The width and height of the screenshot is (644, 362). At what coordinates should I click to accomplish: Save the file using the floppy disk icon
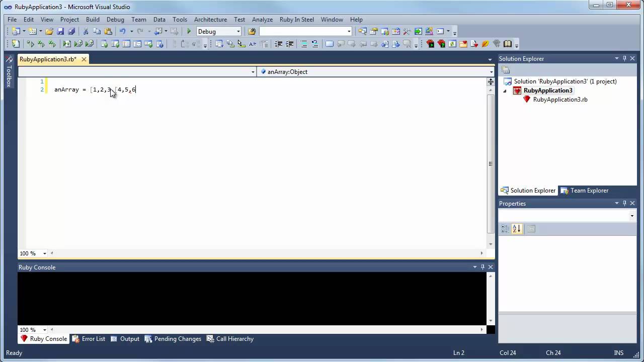[60, 31]
